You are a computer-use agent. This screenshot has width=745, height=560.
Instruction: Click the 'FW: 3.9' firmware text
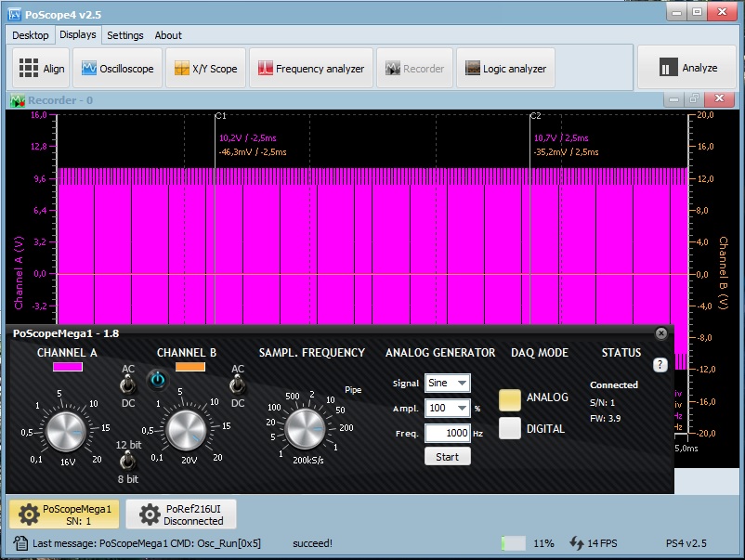[605, 419]
